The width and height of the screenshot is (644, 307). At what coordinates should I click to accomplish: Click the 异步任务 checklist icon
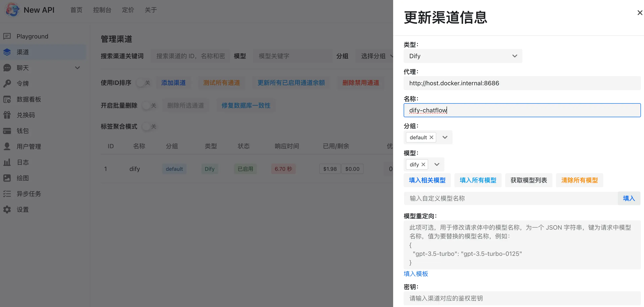[7, 194]
